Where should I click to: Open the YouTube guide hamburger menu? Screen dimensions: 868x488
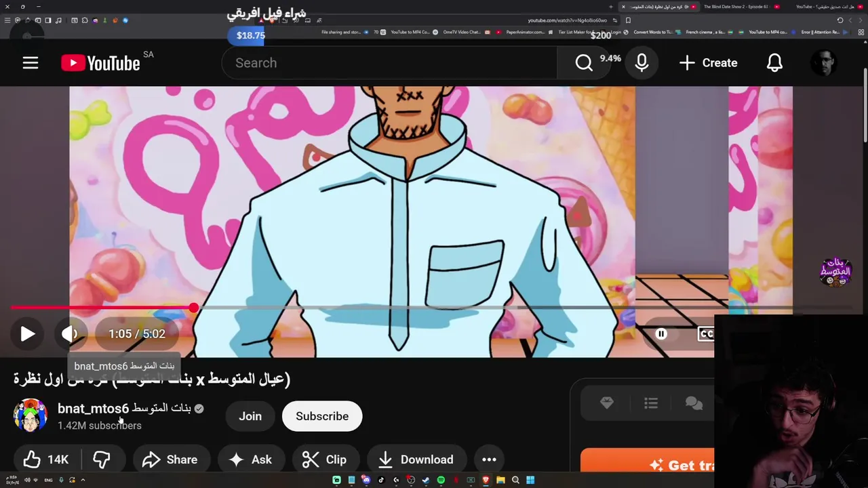click(31, 63)
